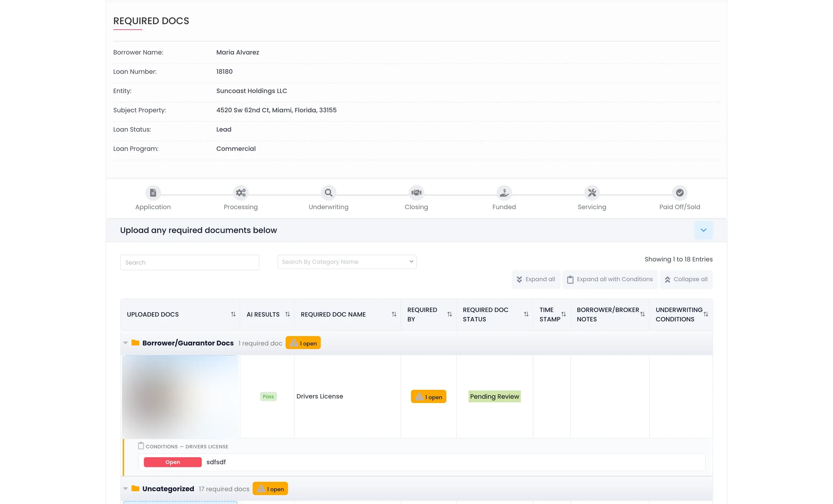
Task: Click the 1 open badge next to Uncategorized
Action: click(x=270, y=489)
